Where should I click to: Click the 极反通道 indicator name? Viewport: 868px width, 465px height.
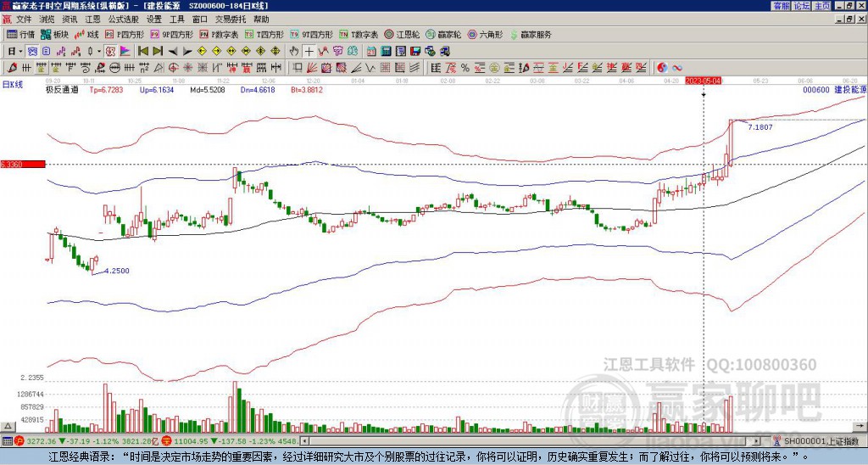63,90
